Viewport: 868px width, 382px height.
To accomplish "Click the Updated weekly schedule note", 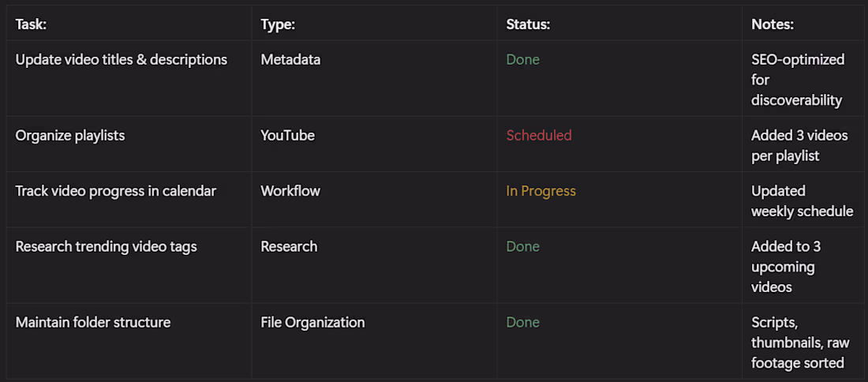I will (802, 201).
